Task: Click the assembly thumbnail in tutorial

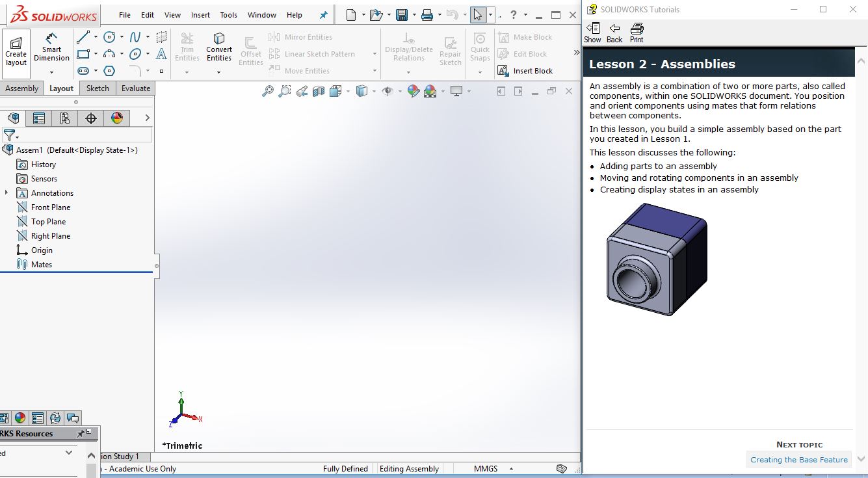Action: [x=657, y=259]
